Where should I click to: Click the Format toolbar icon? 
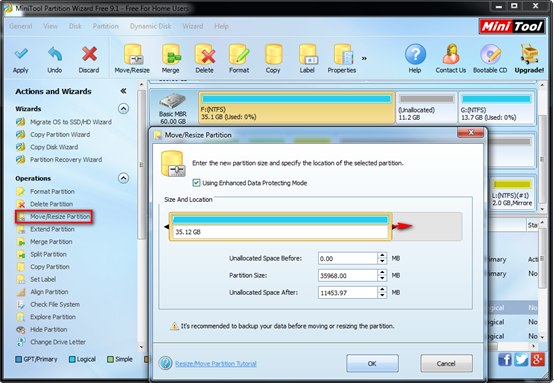tap(239, 54)
